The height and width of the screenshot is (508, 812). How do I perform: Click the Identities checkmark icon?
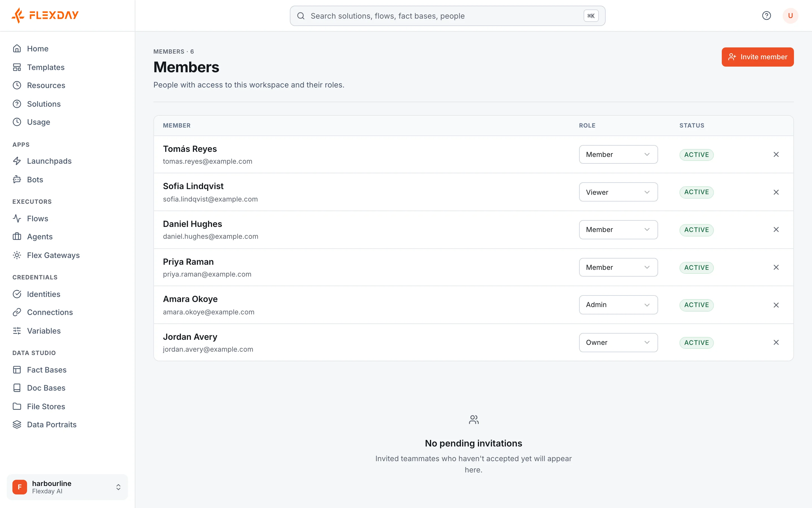[17, 294]
